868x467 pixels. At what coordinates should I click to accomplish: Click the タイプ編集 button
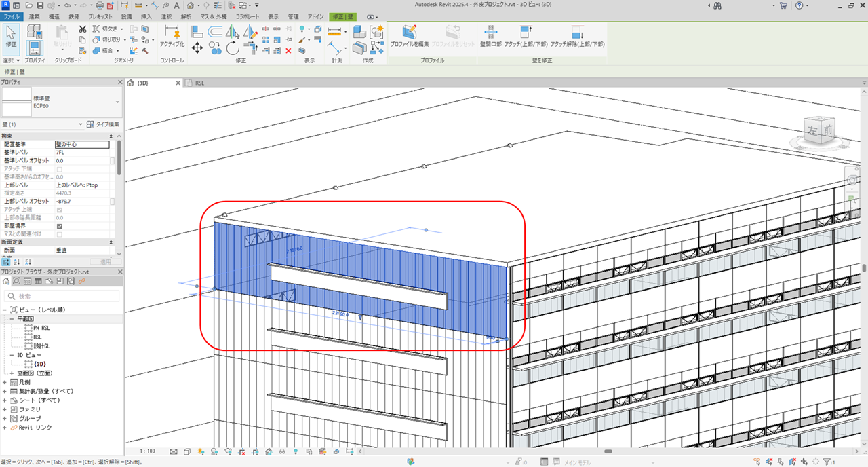tap(104, 124)
